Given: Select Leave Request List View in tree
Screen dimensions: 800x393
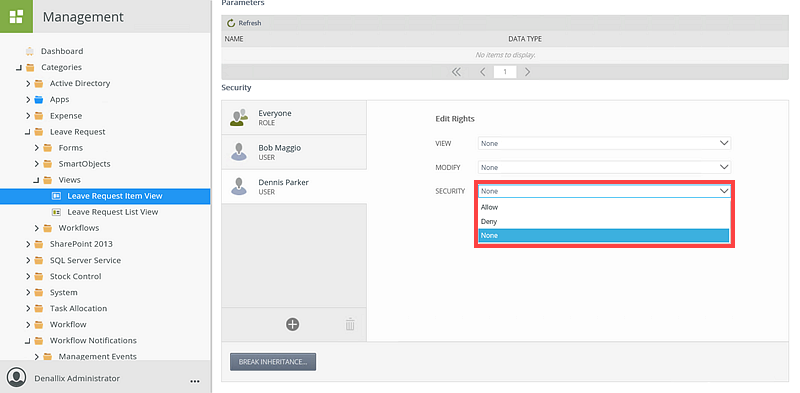Looking at the screenshot, I should 113,212.
